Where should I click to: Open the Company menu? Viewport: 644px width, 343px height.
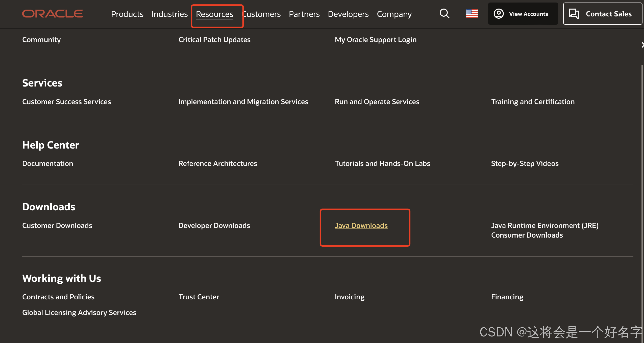[x=394, y=14]
